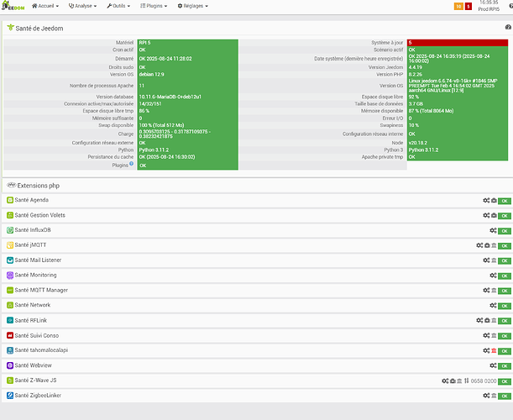Click the dashboard icon in Santé de Jeedom header

point(508,27)
